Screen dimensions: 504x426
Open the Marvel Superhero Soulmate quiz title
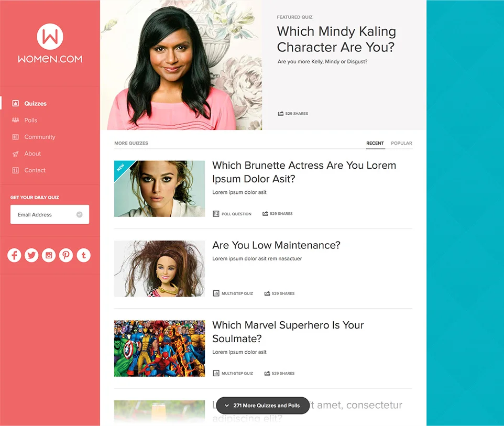288,332
